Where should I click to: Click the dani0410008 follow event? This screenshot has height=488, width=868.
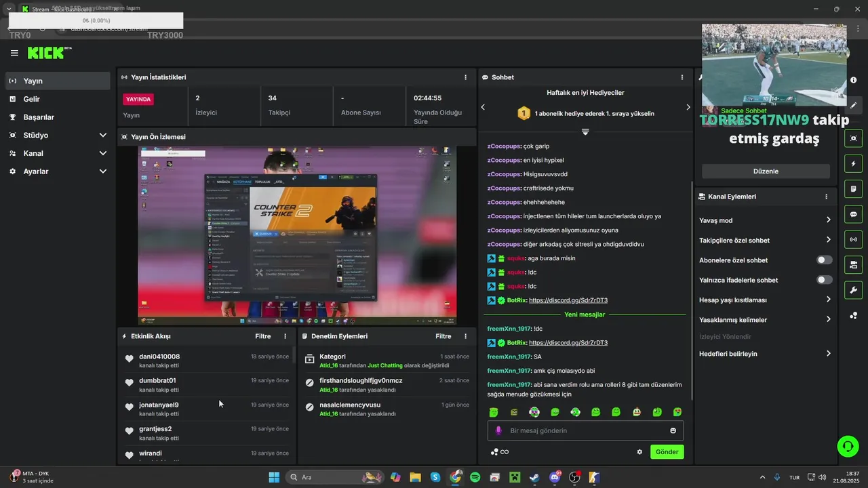pos(207,361)
